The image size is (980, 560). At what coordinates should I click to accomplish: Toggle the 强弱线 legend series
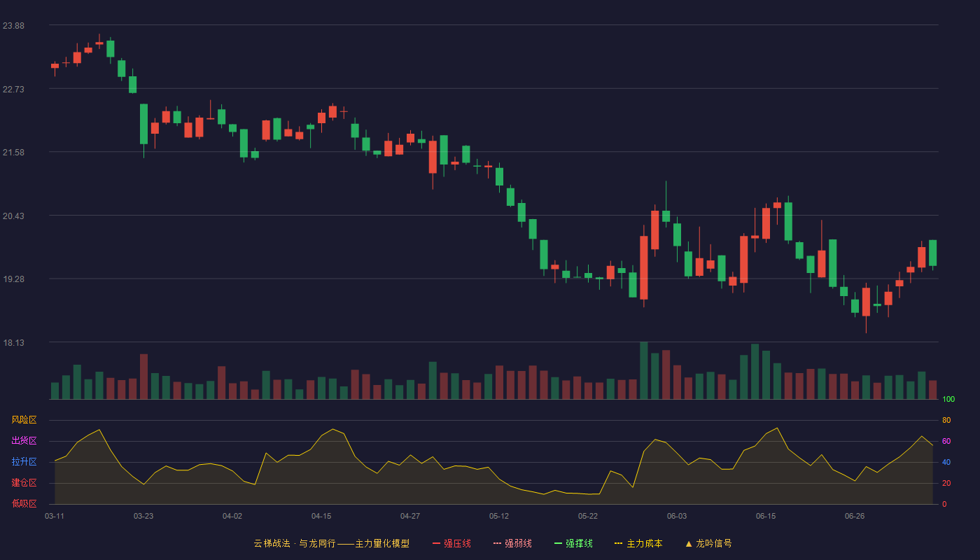(512, 543)
